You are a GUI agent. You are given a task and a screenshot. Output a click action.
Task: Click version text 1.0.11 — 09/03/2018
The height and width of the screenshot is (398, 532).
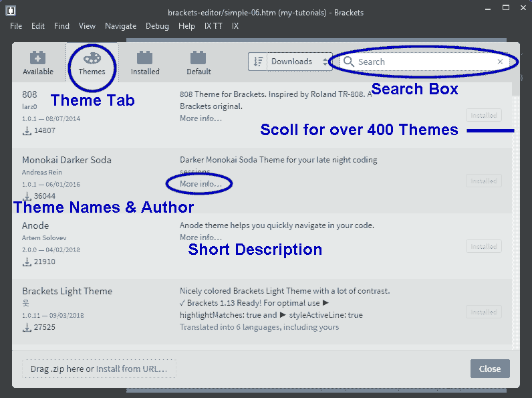53,316
